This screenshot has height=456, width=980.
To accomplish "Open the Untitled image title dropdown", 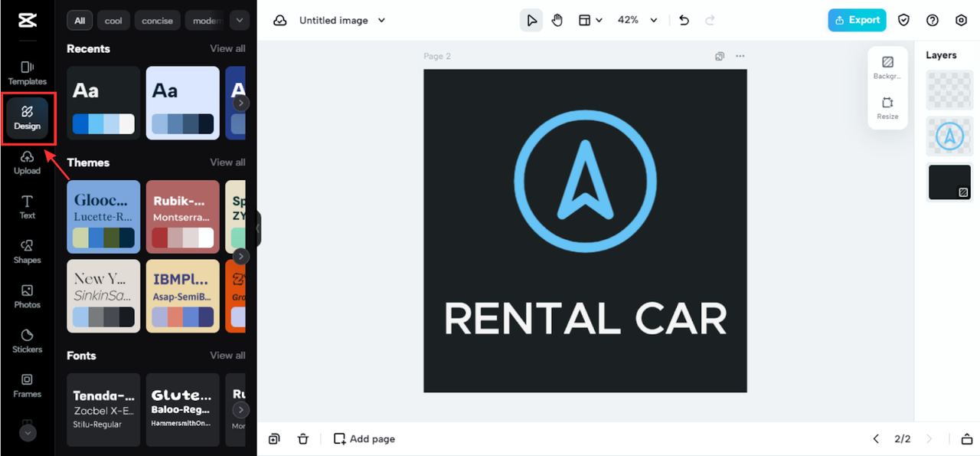I will (341, 21).
